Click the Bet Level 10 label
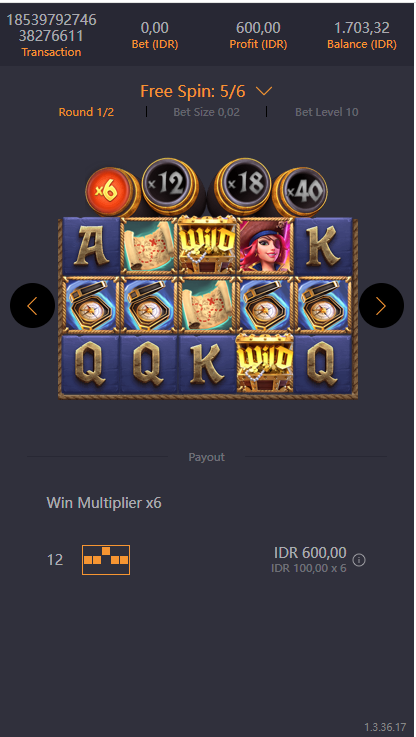 327,112
